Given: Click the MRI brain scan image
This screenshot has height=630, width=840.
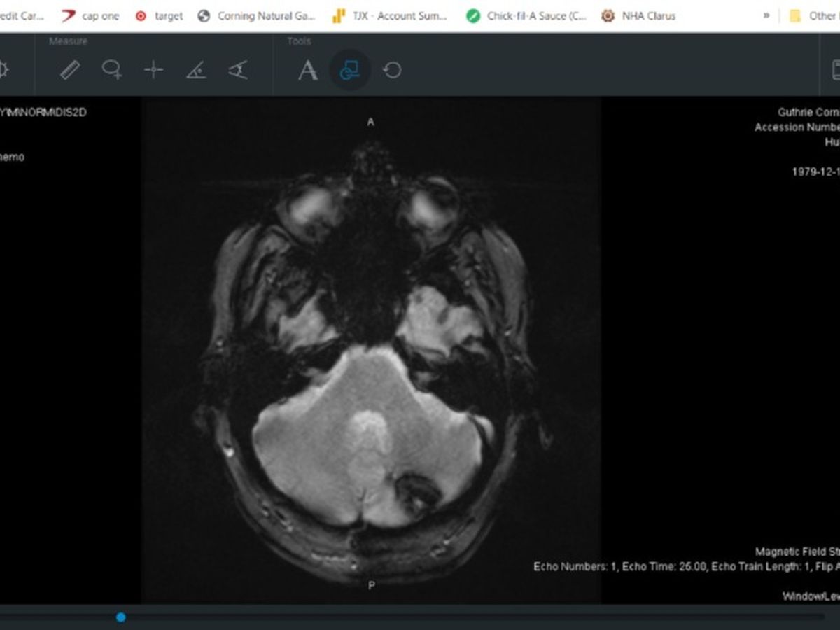Looking at the screenshot, I should [x=371, y=350].
